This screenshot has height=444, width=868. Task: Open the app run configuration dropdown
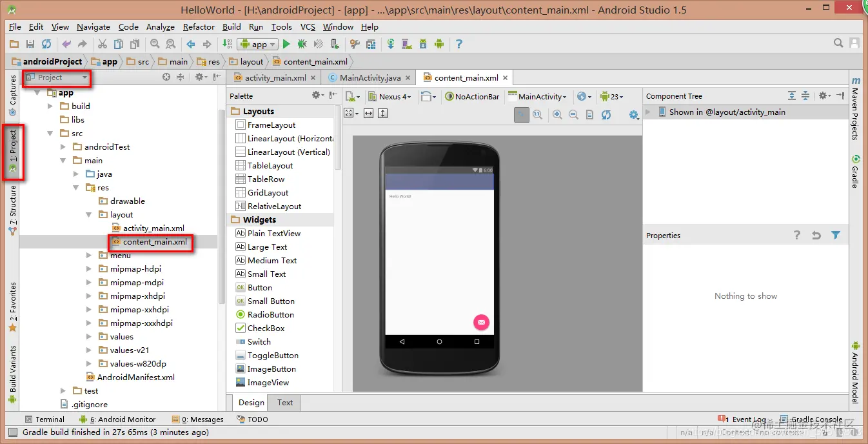click(257, 45)
